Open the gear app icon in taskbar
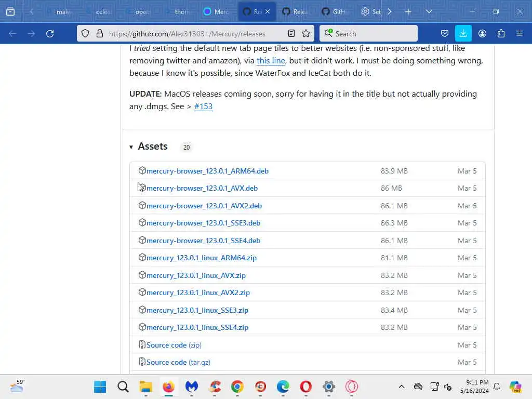This screenshot has height=399, width=532. click(x=329, y=387)
